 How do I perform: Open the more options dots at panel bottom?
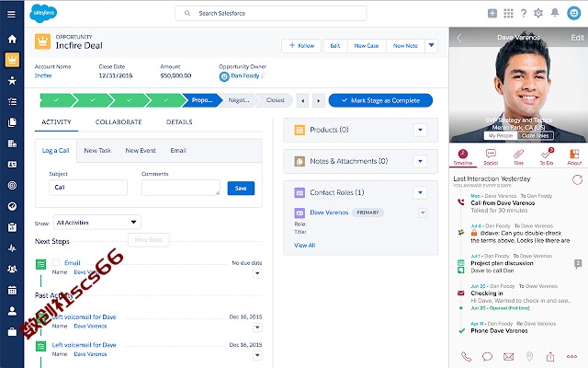(571, 357)
